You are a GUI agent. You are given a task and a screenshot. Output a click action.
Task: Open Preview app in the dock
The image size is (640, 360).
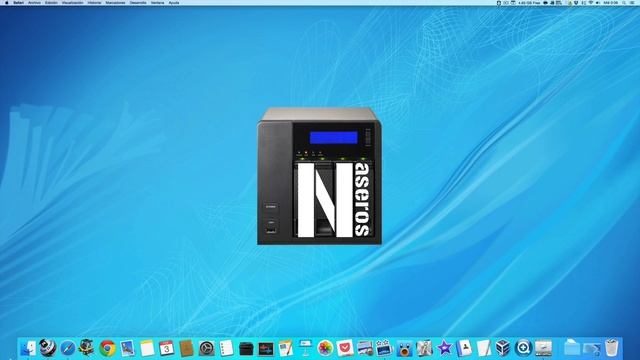click(x=127, y=348)
